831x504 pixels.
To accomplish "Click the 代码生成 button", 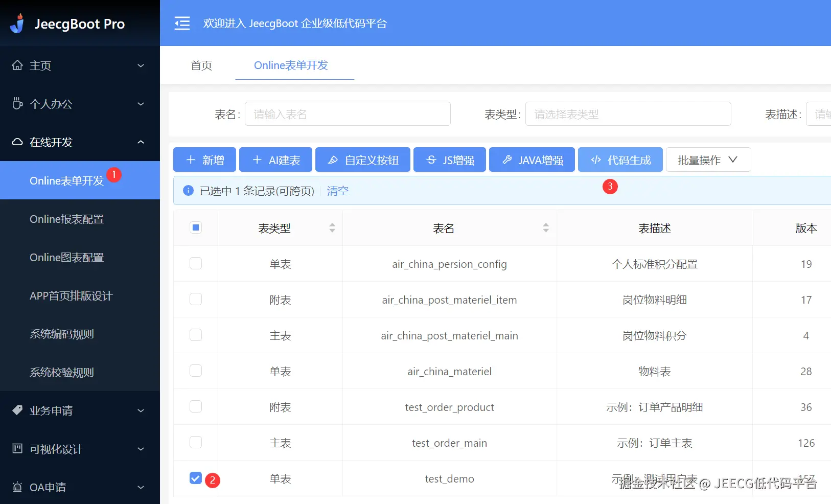I will [620, 159].
